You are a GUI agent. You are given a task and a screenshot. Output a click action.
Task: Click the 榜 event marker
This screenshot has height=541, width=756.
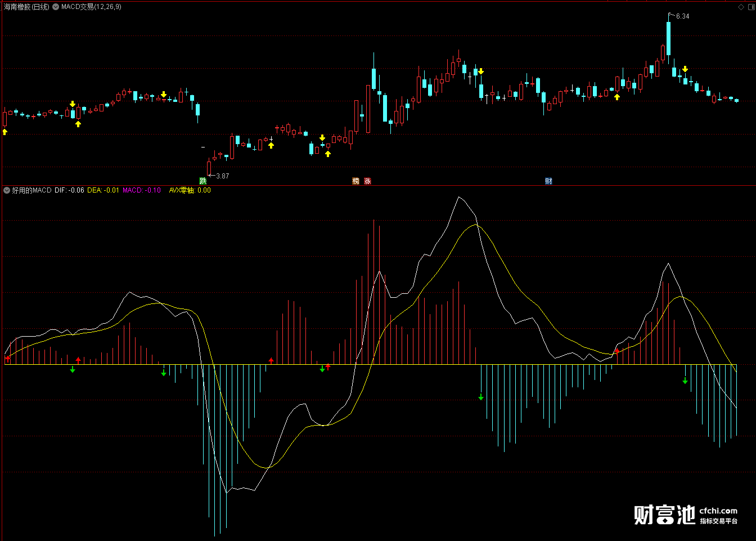pyautogui.click(x=355, y=181)
